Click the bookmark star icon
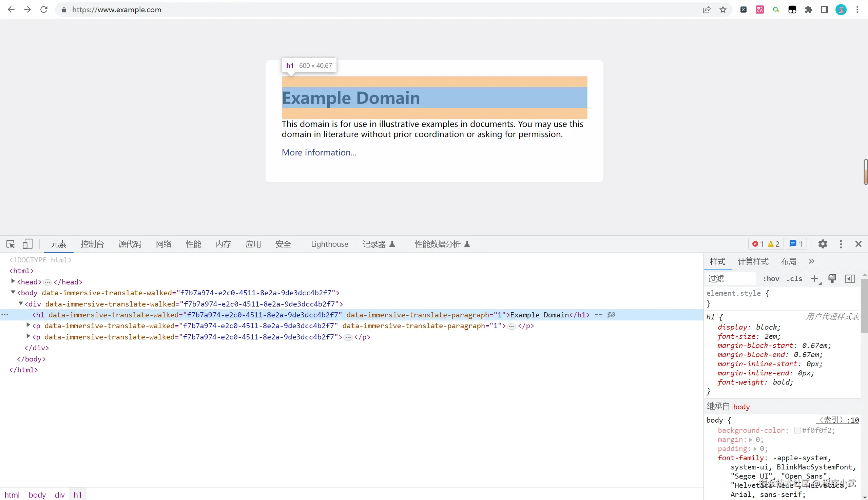This screenshot has width=868, height=500. [x=723, y=10]
